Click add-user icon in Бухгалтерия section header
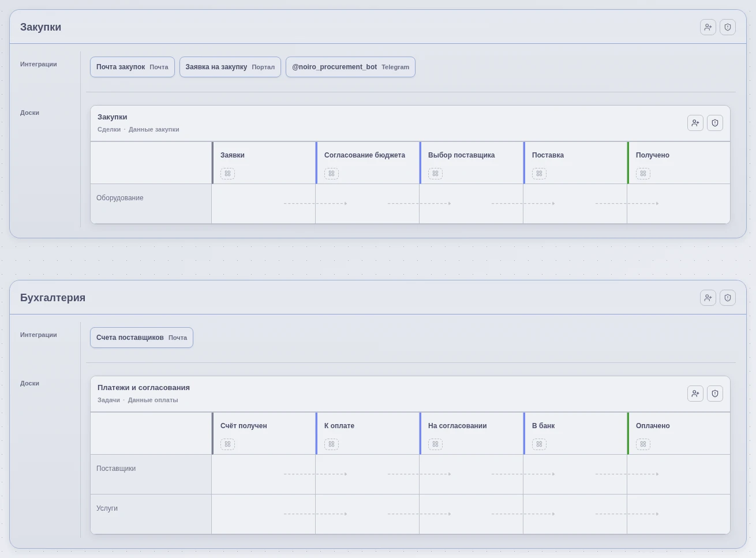The width and height of the screenshot is (756, 558). click(708, 298)
